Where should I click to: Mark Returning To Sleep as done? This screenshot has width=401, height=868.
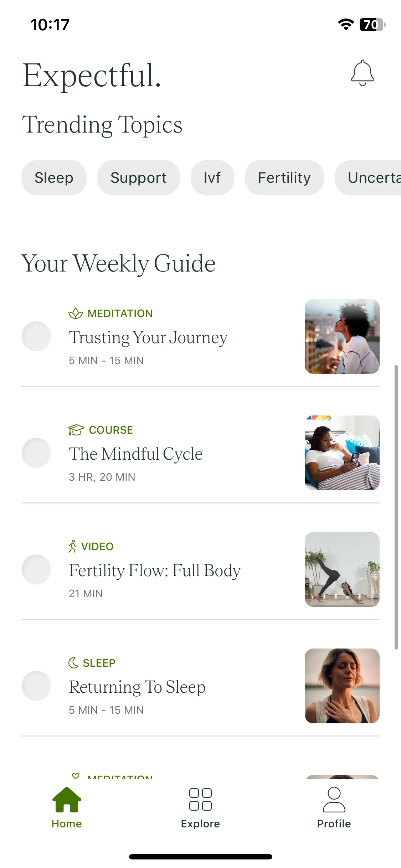(36, 686)
